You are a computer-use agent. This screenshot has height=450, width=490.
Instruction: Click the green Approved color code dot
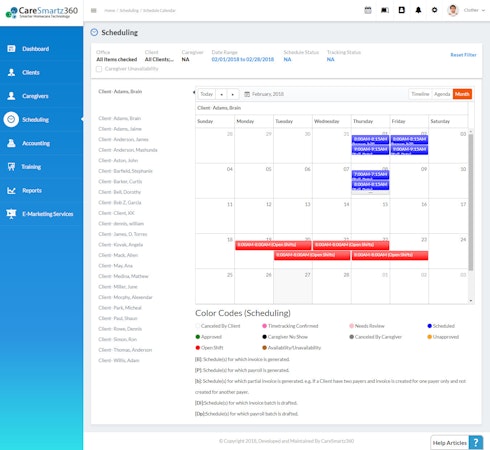tap(197, 337)
